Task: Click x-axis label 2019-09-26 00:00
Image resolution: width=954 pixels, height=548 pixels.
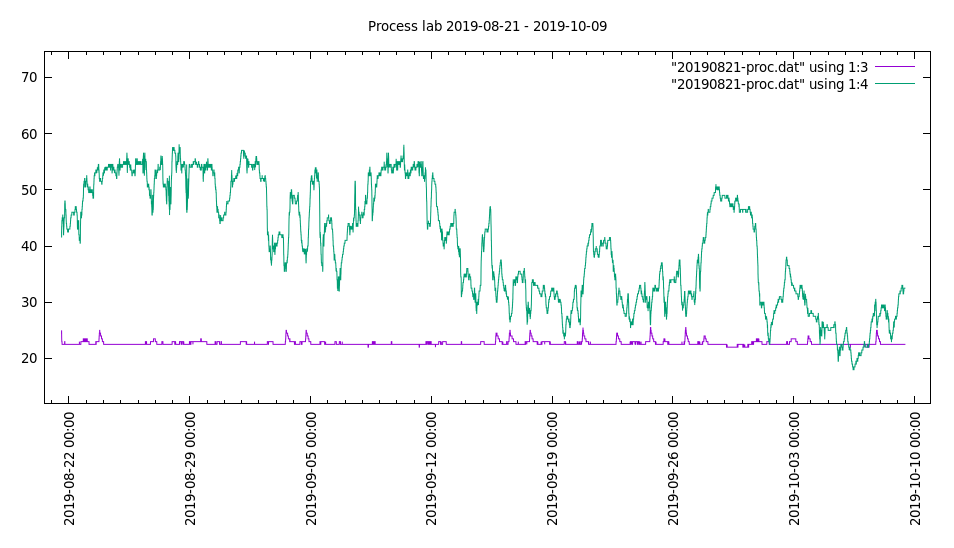Action: pos(673,468)
